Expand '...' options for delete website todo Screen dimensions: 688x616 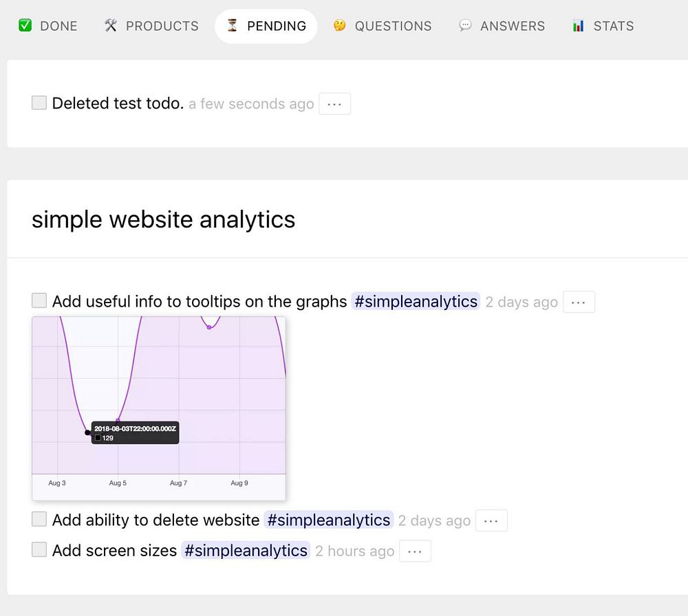(491, 520)
